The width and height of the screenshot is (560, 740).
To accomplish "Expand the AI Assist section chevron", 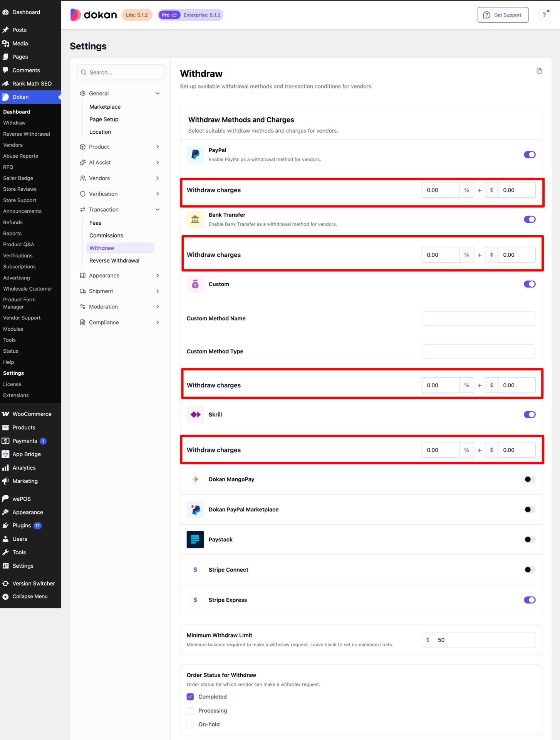I will click(x=158, y=163).
